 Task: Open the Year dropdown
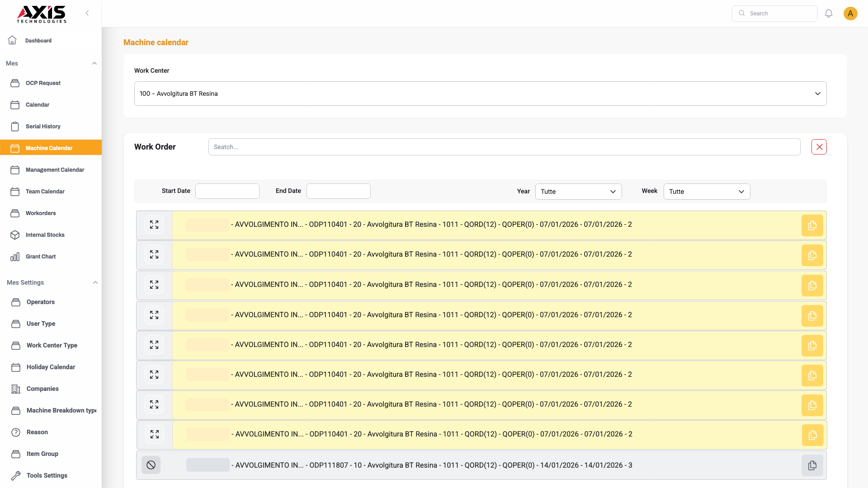[x=578, y=192]
